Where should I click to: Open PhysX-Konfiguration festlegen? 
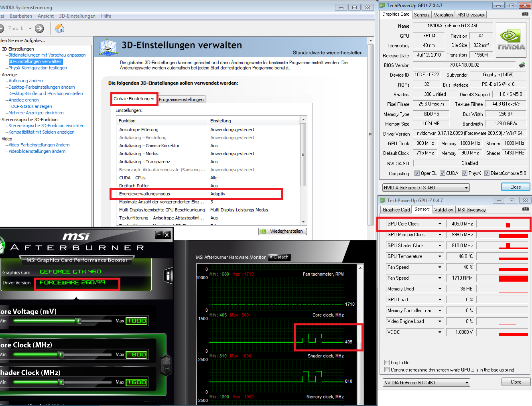(x=38, y=68)
